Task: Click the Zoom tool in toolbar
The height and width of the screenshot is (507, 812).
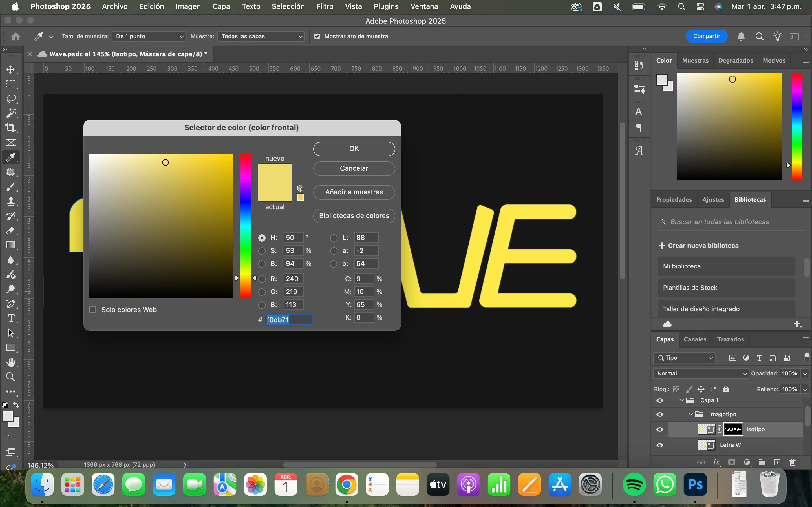Action: click(x=11, y=377)
